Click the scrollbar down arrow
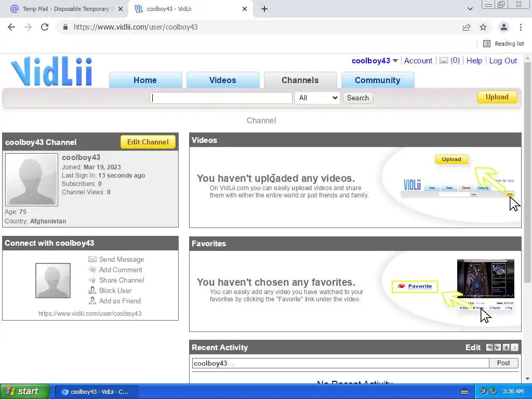 (x=527, y=379)
